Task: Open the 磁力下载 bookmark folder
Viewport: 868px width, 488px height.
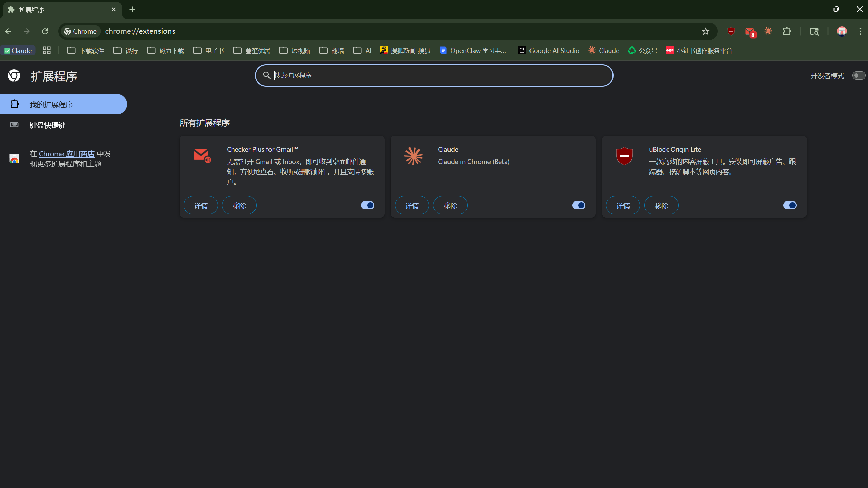Action: pyautogui.click(x=166, y=51)
